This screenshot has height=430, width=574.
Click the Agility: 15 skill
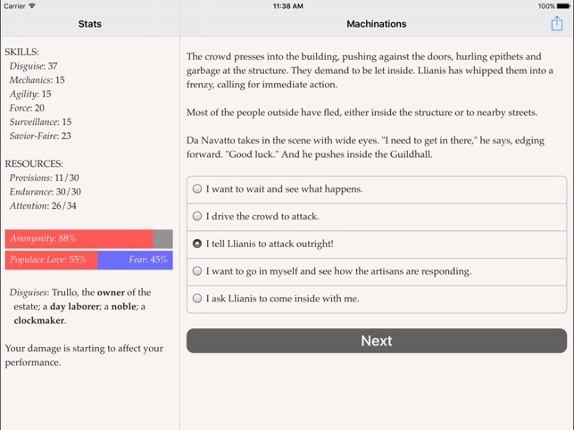pyautogui.click(x=30, y=94)
